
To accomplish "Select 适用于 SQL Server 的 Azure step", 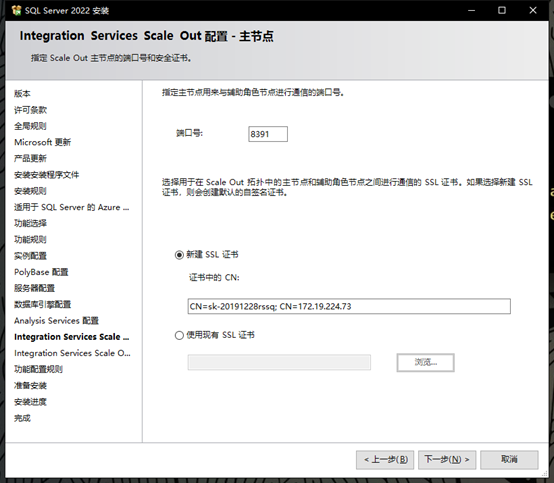I will 72,207.
